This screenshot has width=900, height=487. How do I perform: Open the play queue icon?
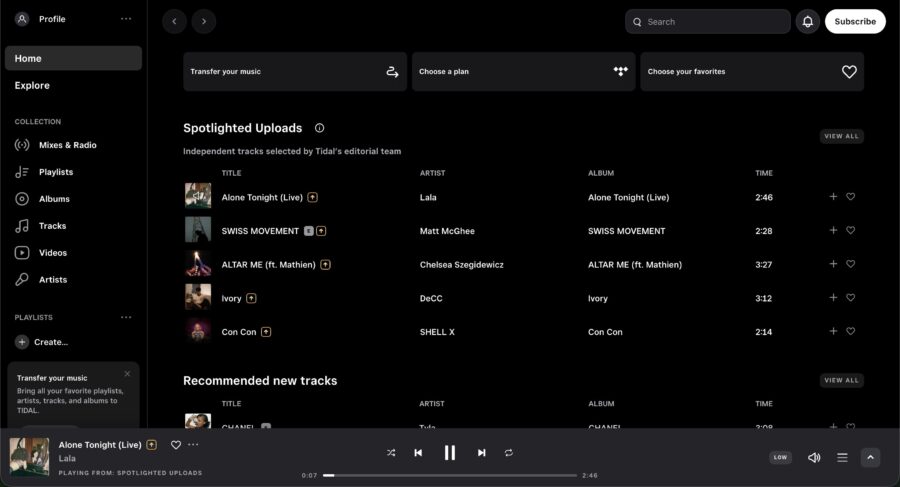(842, 457)
